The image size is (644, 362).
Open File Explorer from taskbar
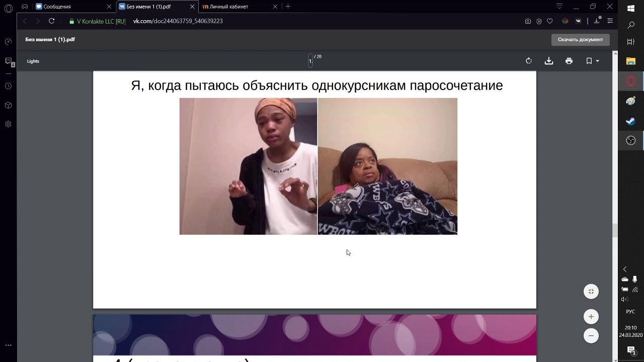(631, 61)
